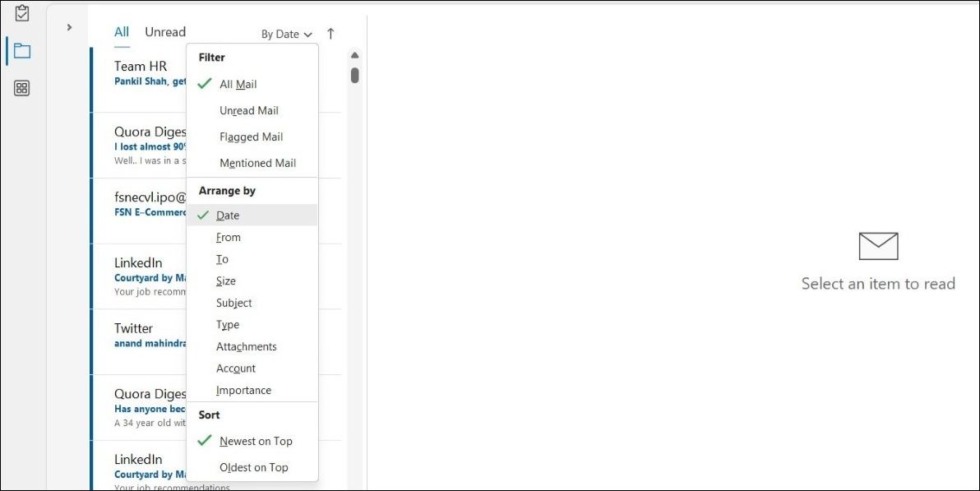Image resolution: width=980 pixels, height=491 pixels.
Task: Arrange messages by Importance
Action: 244,390
